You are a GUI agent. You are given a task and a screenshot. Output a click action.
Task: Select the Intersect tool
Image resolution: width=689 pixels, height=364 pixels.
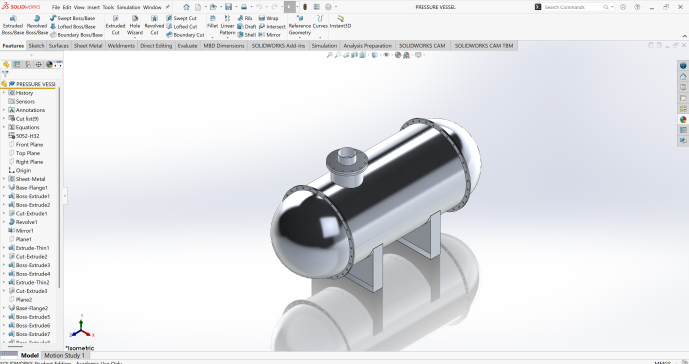coord(272,26)
